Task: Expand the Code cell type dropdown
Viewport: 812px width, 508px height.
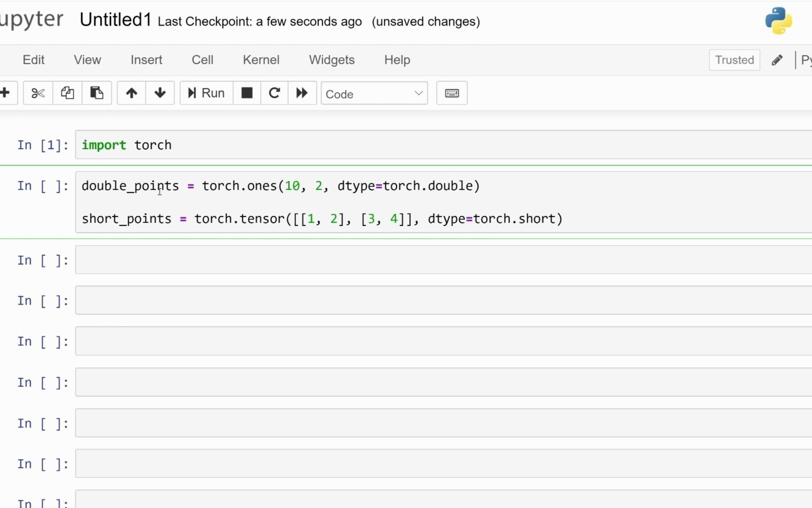Action: [x=374, y=94]
